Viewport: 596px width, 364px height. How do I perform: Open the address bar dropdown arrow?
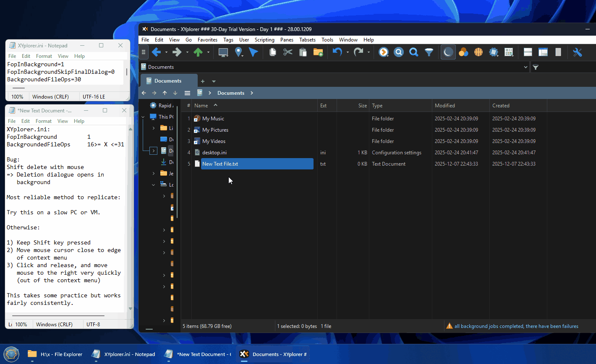pyautogui.click(x=526, y=67)
